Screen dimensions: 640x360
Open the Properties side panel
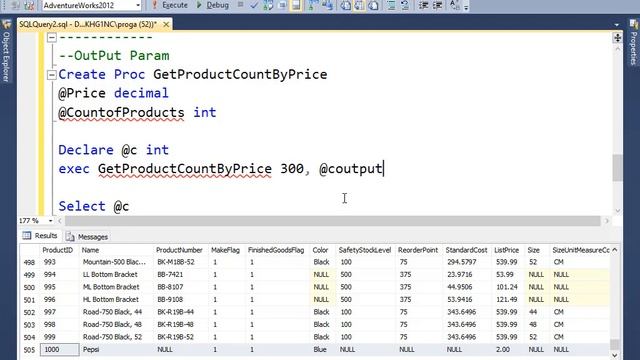(633, 42)
